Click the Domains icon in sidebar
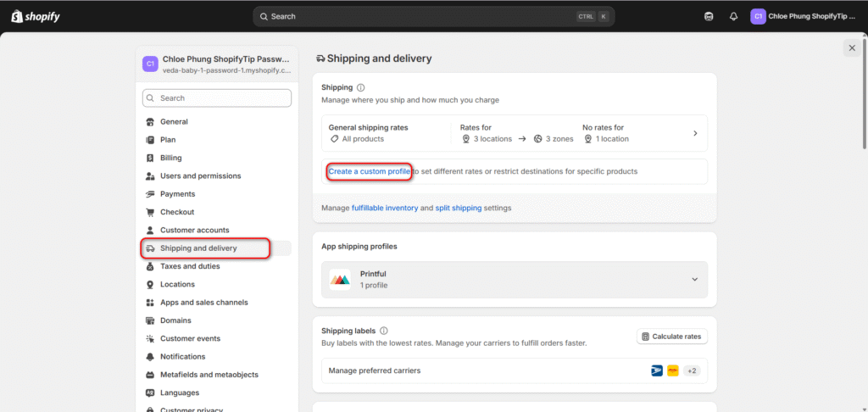 (x=149, y=320)
